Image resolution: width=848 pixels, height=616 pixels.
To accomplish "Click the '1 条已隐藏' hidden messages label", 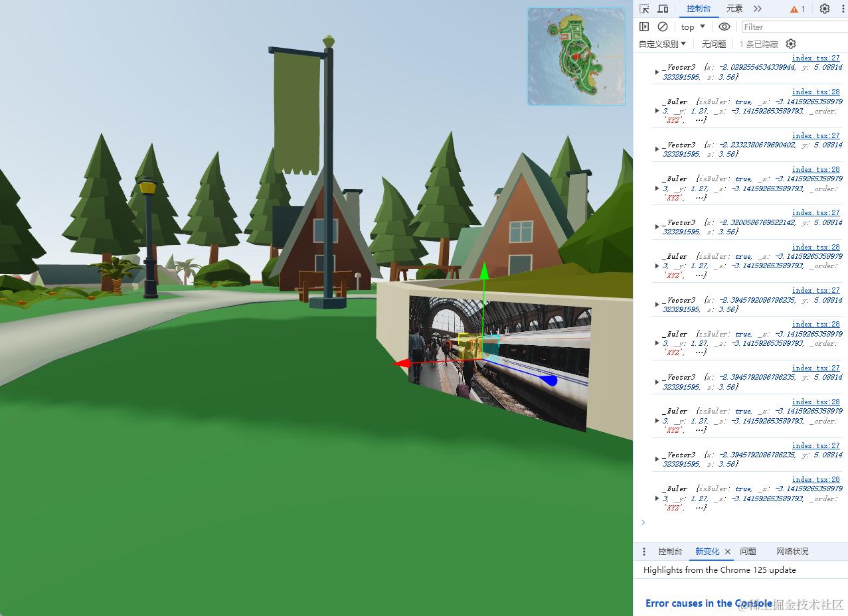I will click(758, 44).
